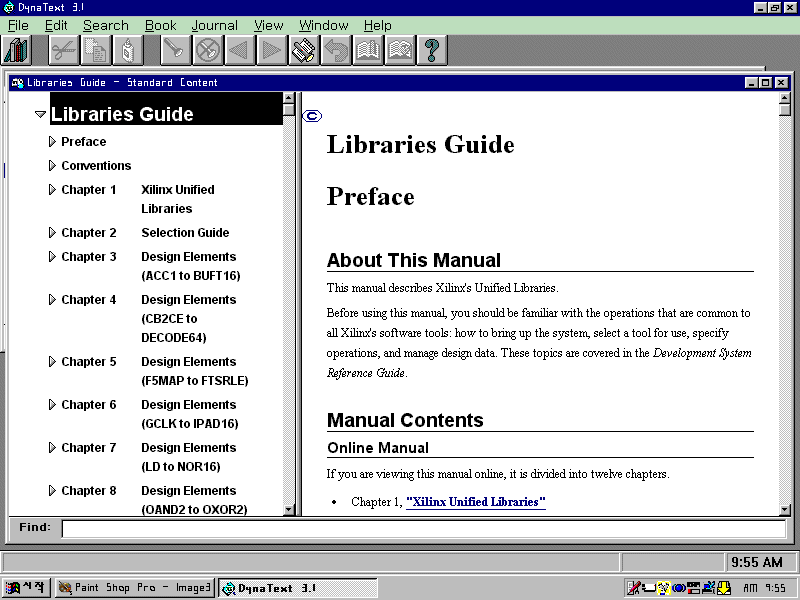Open the Search menu
The height and width of the screenshot is (600, 800).
tap(106, 26)
